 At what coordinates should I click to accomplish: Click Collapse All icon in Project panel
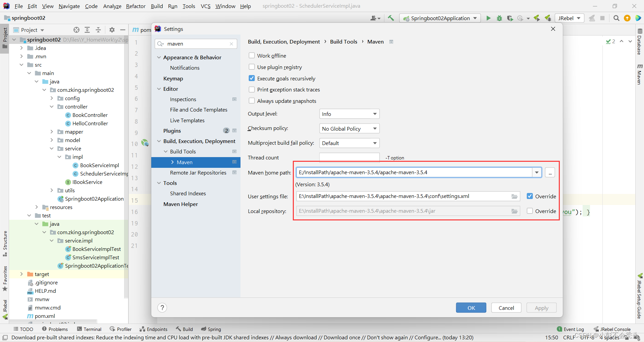point(98,30)
